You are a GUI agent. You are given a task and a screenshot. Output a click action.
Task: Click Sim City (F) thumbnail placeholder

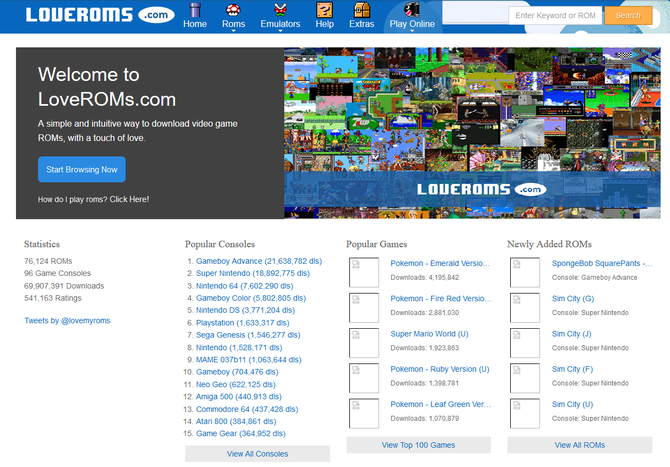(525, 378)
